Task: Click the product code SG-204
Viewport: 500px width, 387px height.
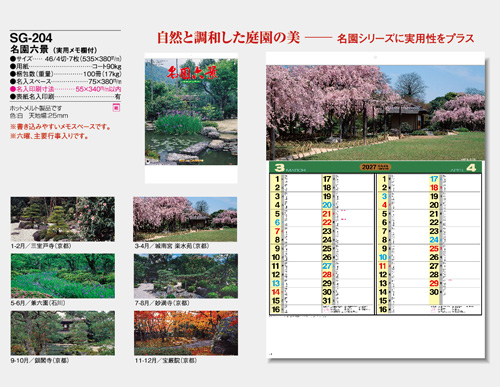Action: pyautogui.click(x=31, y=38)
